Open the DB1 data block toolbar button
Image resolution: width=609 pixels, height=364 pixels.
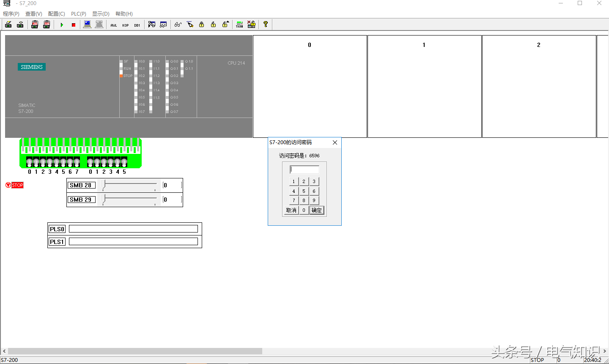click(137, 25)
